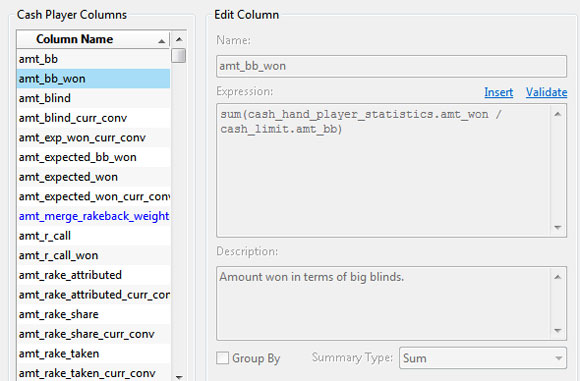
Task: Click Expression box scroll down arrow
Action: tap(558, 227)
